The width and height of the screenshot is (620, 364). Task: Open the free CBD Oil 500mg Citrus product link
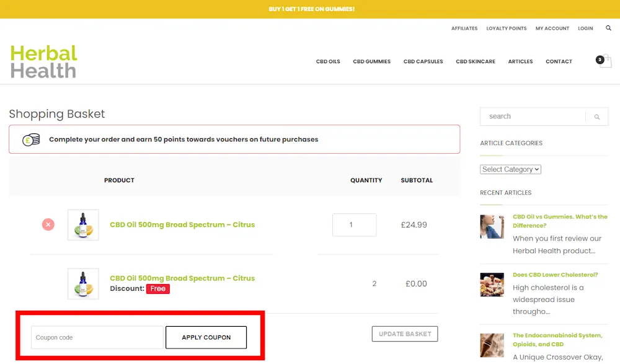click(182, 278)
